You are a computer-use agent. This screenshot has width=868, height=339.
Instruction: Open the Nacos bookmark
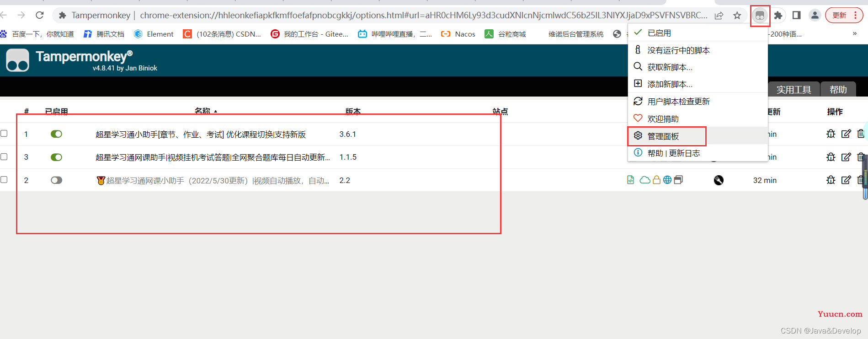458,34
